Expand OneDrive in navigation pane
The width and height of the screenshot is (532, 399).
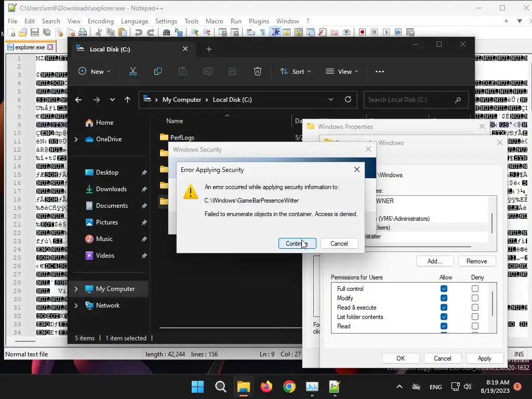[76, 139]
